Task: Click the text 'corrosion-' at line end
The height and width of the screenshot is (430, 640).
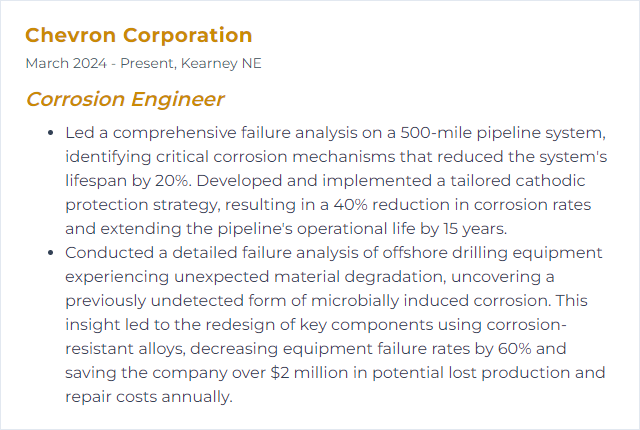Action: tap(526, 325)
